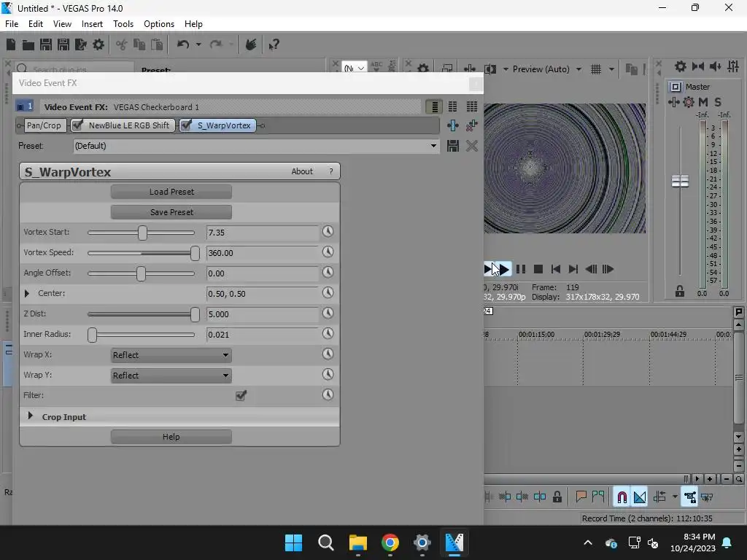Toggle the S_WarpVortex effect checkbox
This screenshot has width=747, height=560.
[x=186, y=125]
